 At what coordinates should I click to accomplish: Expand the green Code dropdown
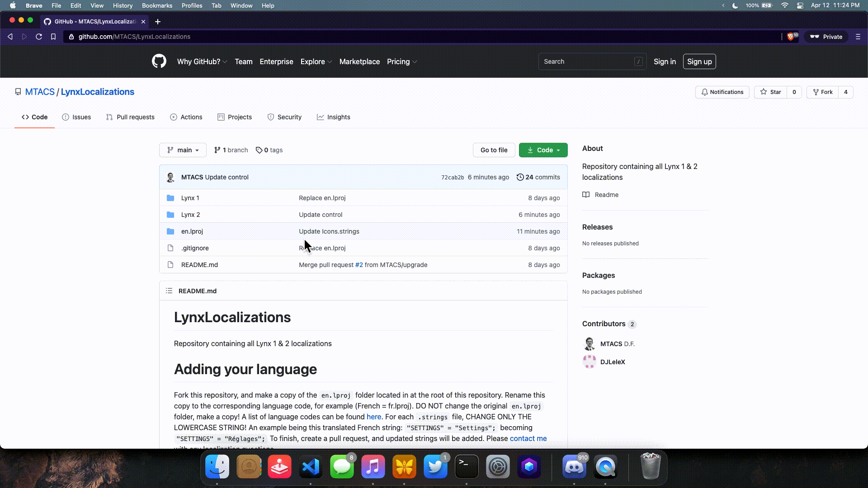543,150
